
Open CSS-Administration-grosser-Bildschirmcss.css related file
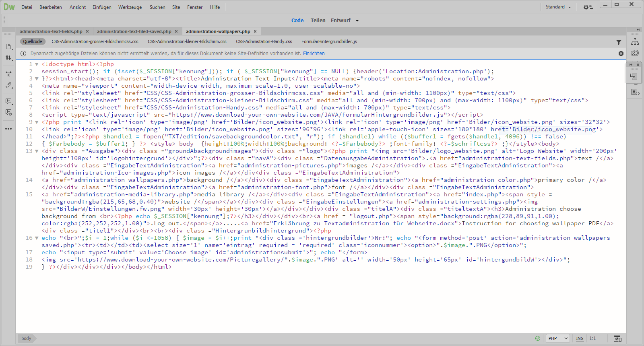coord(95,41)
